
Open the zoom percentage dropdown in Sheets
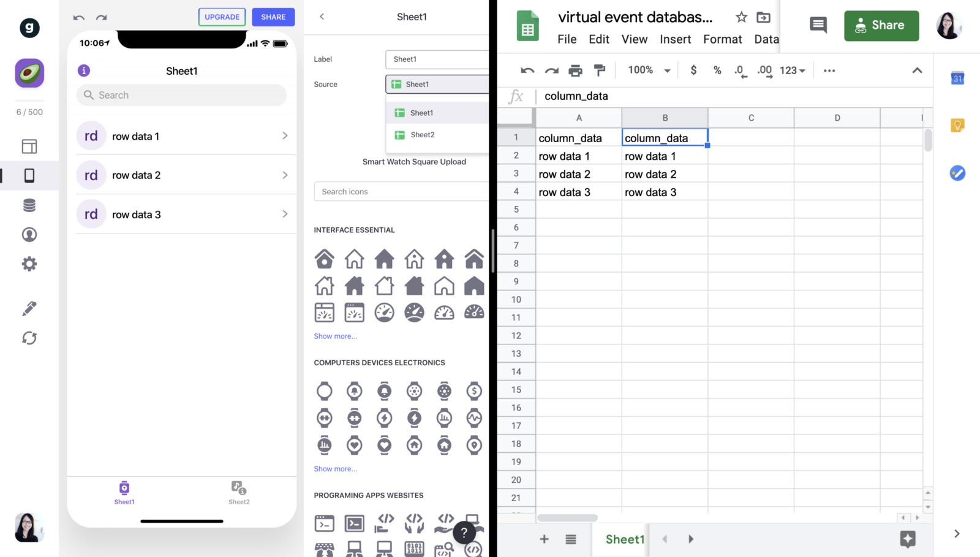[647, 70]
